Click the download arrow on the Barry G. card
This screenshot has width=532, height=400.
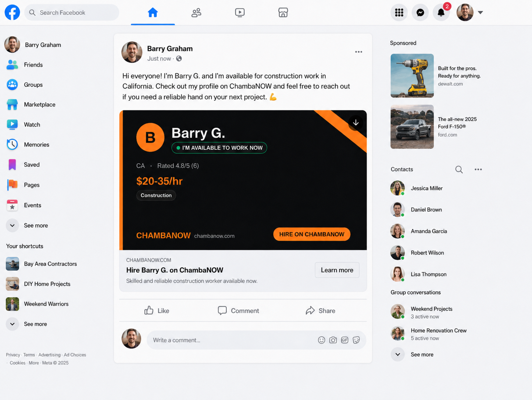356,123
